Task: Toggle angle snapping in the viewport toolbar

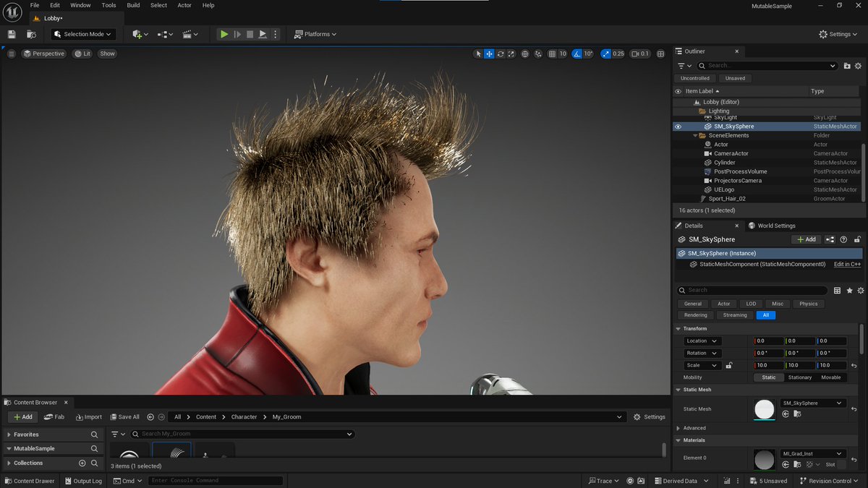Action: click(x=576, y=53)
